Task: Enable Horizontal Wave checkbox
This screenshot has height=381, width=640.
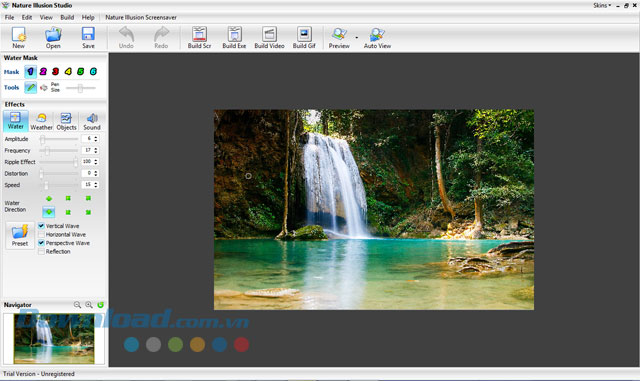Action: [x=41, y=234]
